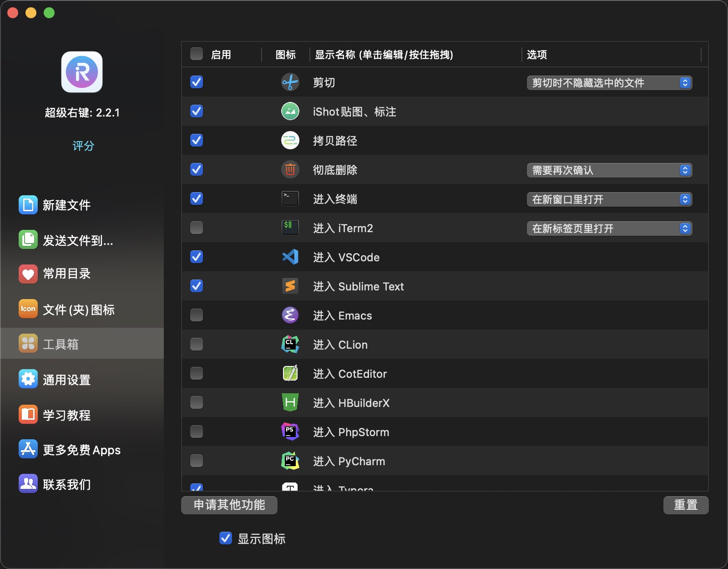Enable the 进入 Emacs checkbox
Screen dimensions: 728x569
[x=197, y=315]
